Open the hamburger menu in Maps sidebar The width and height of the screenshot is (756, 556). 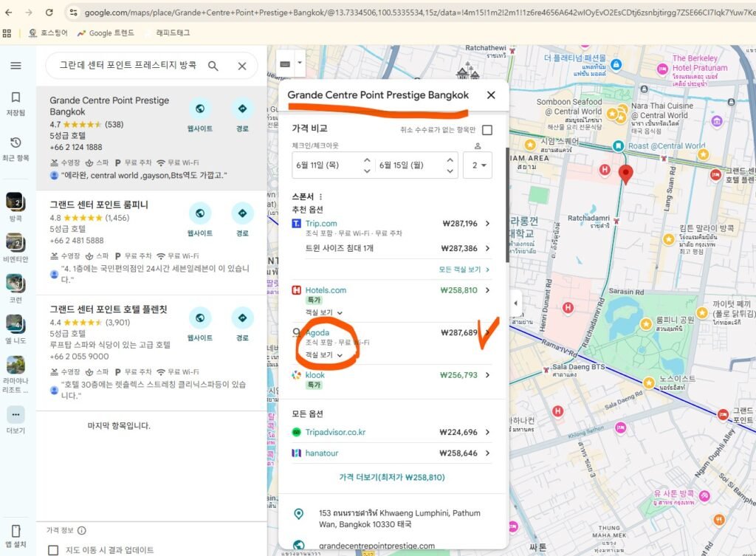click(x=16, y=65)
